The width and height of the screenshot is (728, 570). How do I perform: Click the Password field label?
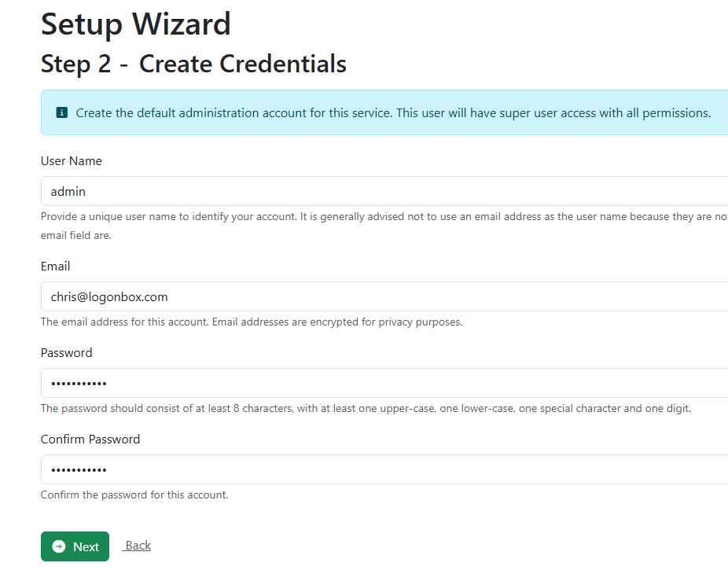pos(66,353)
